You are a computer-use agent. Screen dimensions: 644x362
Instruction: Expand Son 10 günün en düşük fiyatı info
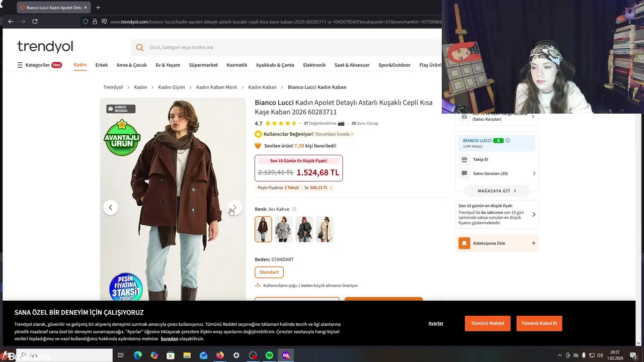(497, 214)
